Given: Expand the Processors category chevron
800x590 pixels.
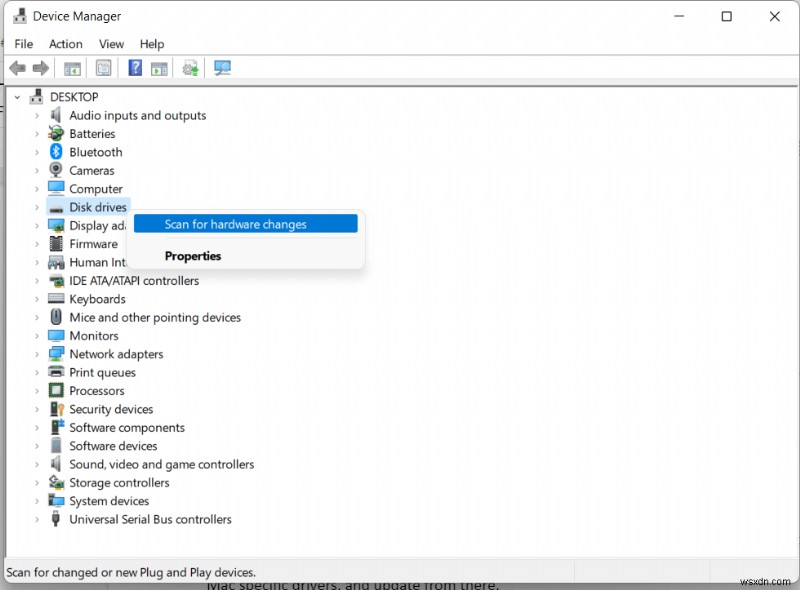Looking at the screenshot, I should [37, 391].
